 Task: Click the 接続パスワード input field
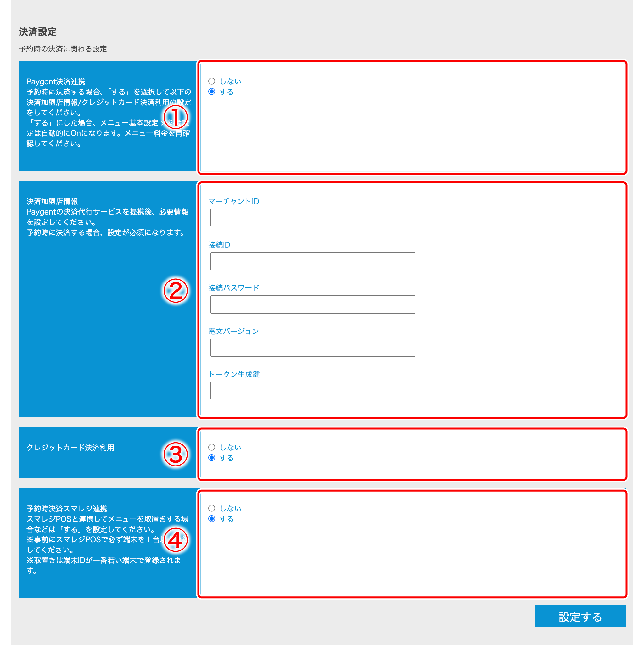click(x=312, y=304)
